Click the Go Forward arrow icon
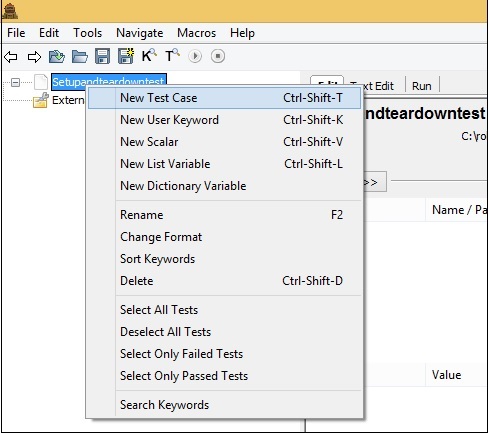This screenshot has height=433, width=488. coord(34,56)
